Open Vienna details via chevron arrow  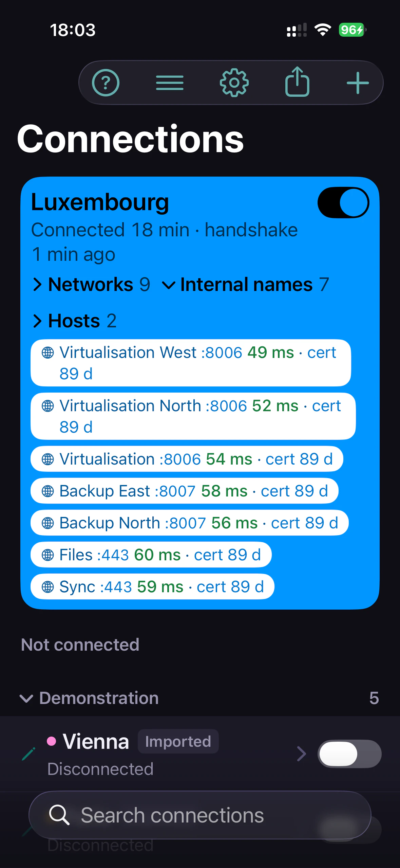pyautogui.click(x=301, y=754)
